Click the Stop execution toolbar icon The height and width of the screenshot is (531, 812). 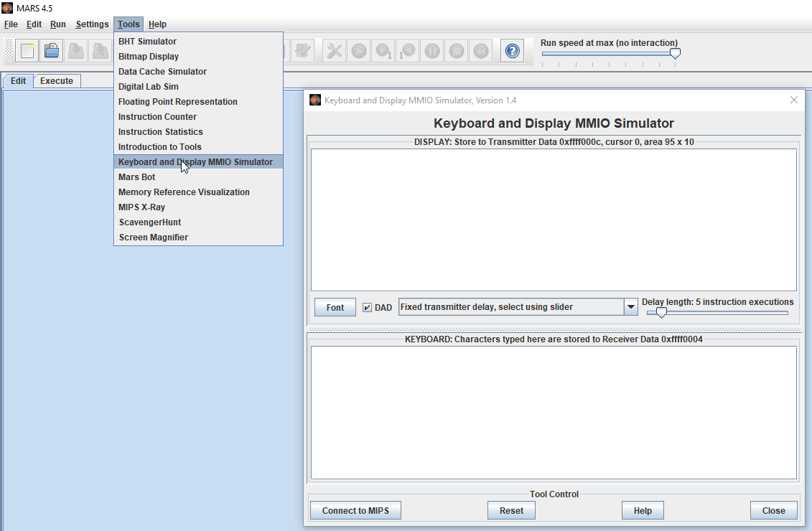tap(456, 51)
